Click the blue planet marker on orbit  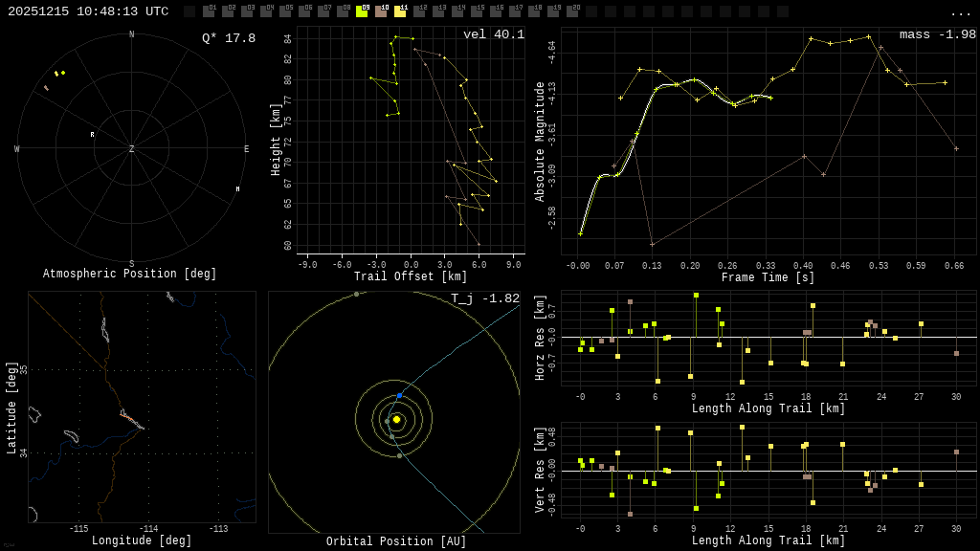pos(399,395)
